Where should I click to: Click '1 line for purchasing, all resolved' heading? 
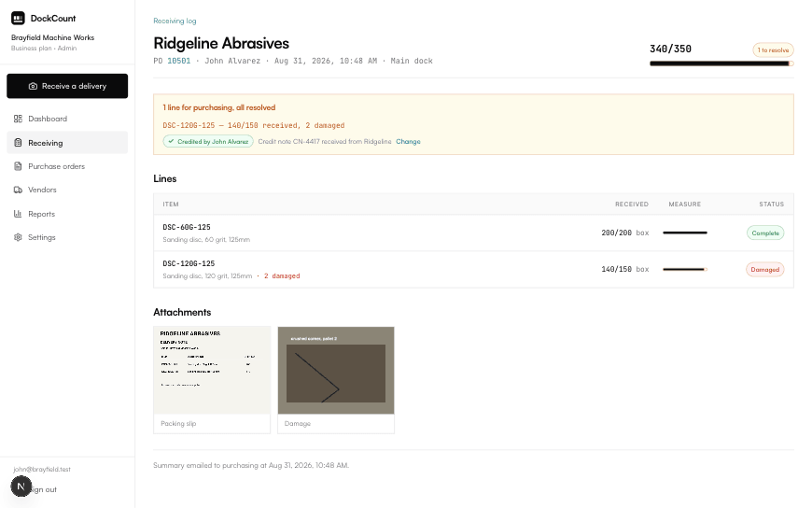(219, 107)
